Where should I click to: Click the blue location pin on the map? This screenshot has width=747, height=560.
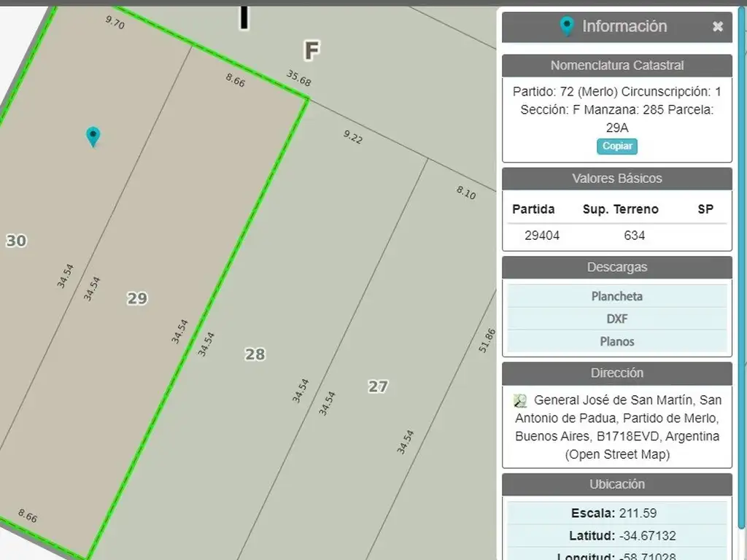(x=93, y=136)
